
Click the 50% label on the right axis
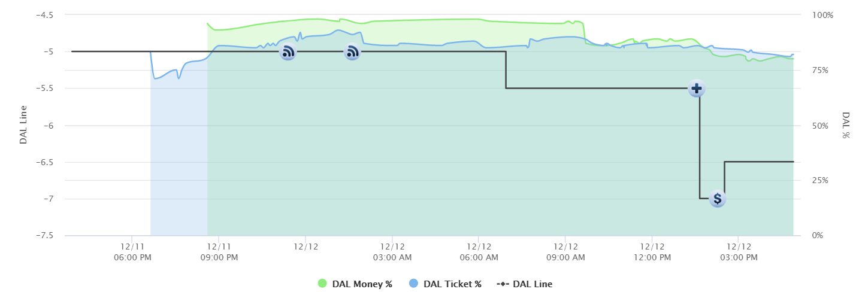[819, 126]
